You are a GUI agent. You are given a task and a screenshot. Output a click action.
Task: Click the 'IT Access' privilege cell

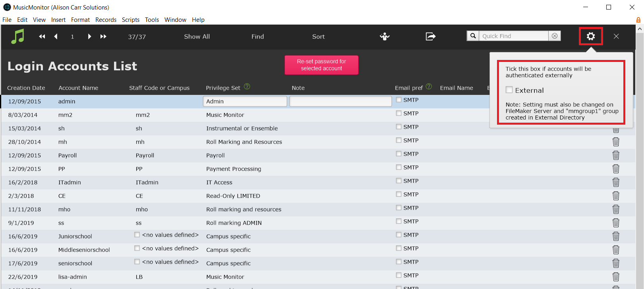pyautogui.click(x=219, y=182)
